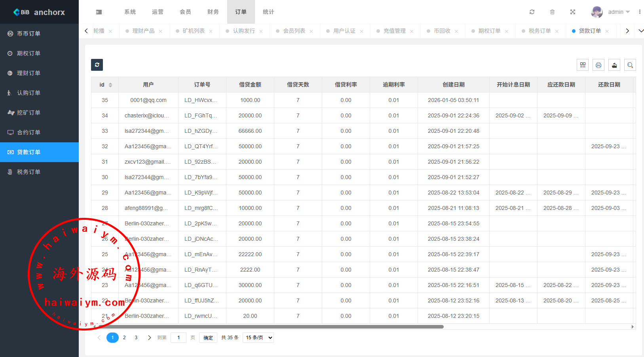Open the 财务 top menu
Image resolution: width=644 pixels, height=357 pixels.
click(213, 12)
